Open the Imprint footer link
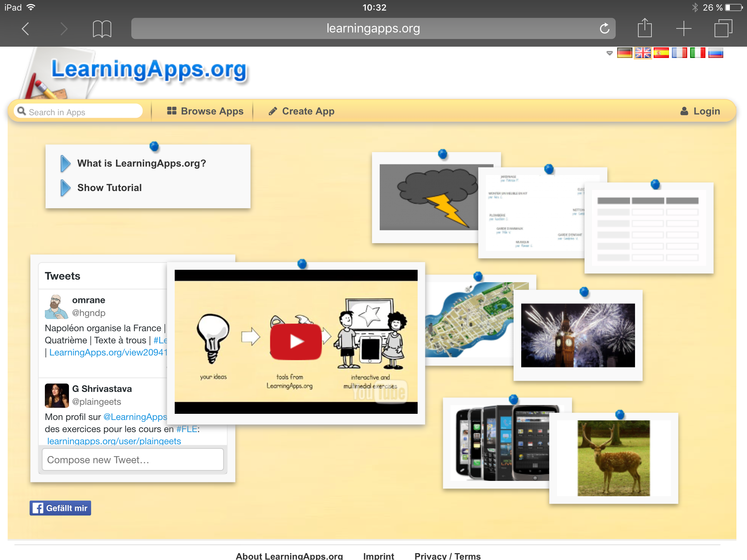 379,556
